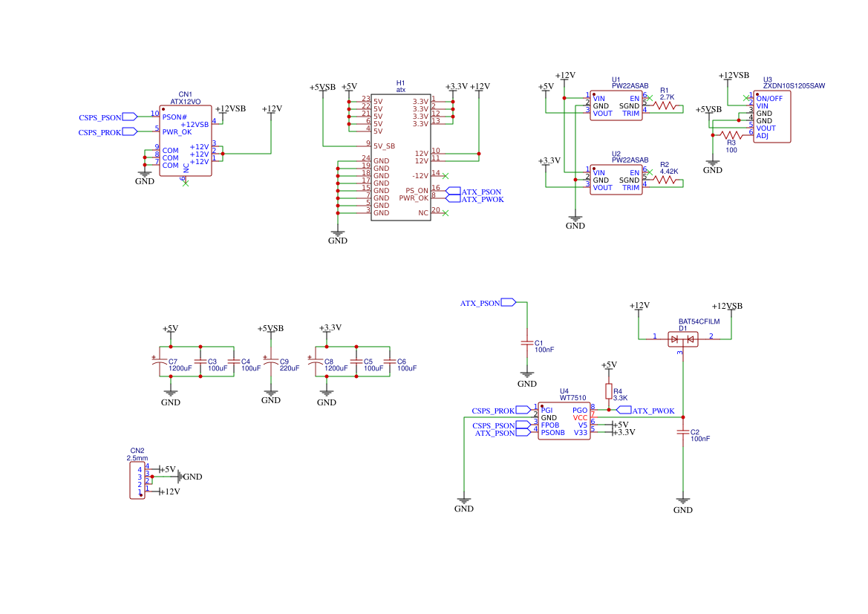
Task: Select capacitor C3 100uF
Action: pos(200,362)
